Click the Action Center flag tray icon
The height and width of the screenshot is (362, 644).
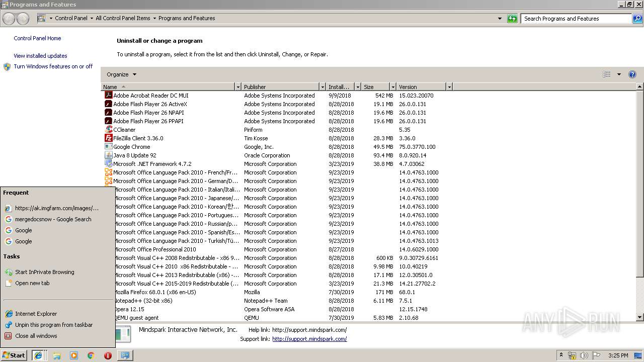[596, 355]
